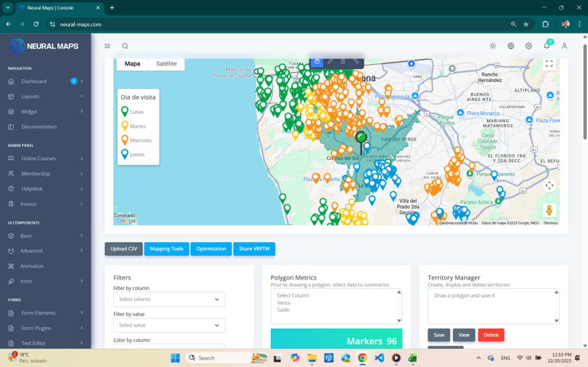Switch map to Satélite view

pos(167,64)
